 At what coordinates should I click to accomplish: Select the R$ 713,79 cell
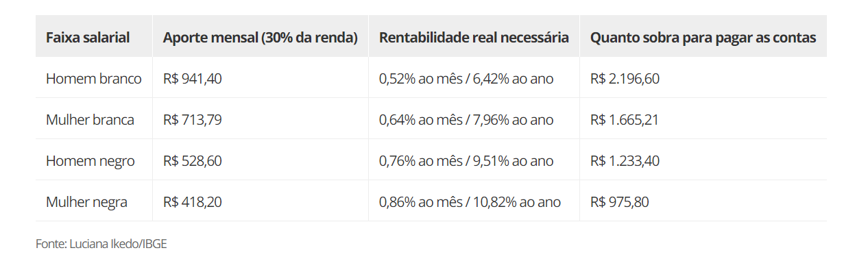(x=193, y=120)
